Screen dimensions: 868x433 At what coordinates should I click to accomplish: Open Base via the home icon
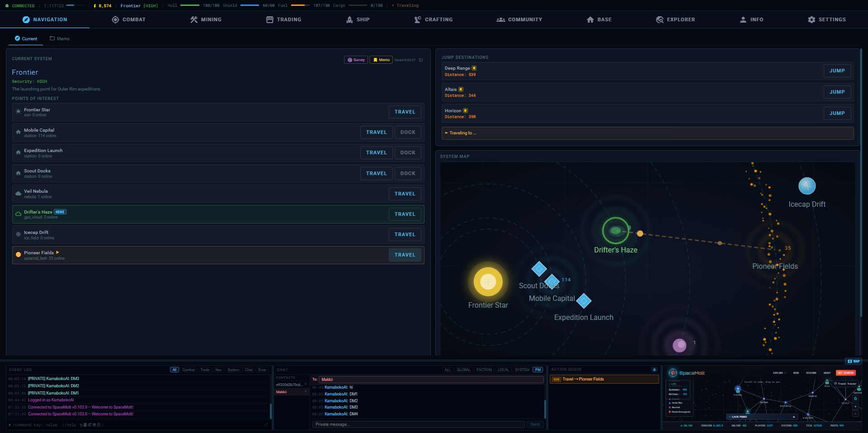tap(590, 19)
